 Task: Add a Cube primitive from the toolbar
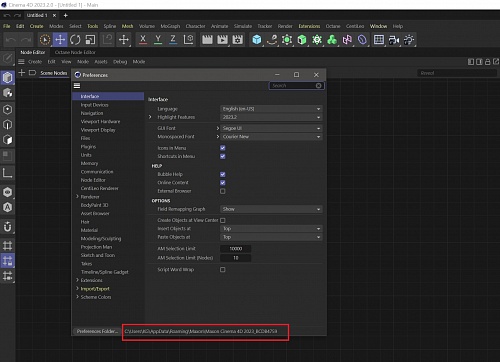pyautogui.click(x=257, y=40)
